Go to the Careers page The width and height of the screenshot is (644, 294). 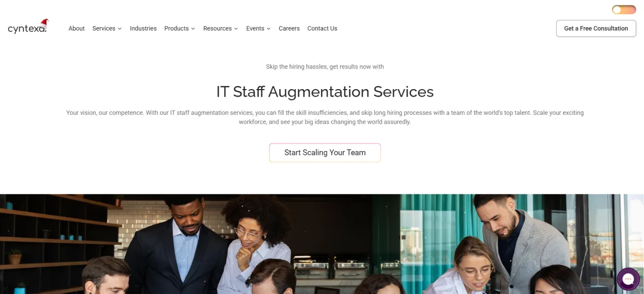click(289, 29)
